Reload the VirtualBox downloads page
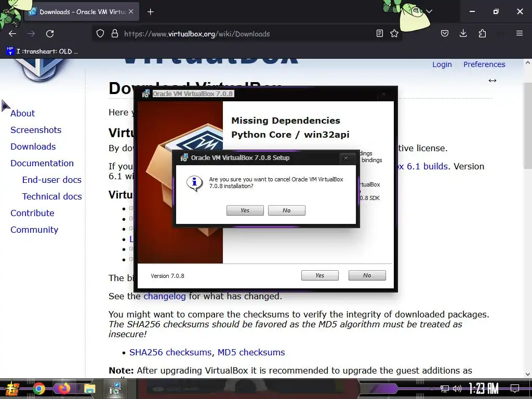Viewport: 532px width, 399px height. (x=50, y=34)
